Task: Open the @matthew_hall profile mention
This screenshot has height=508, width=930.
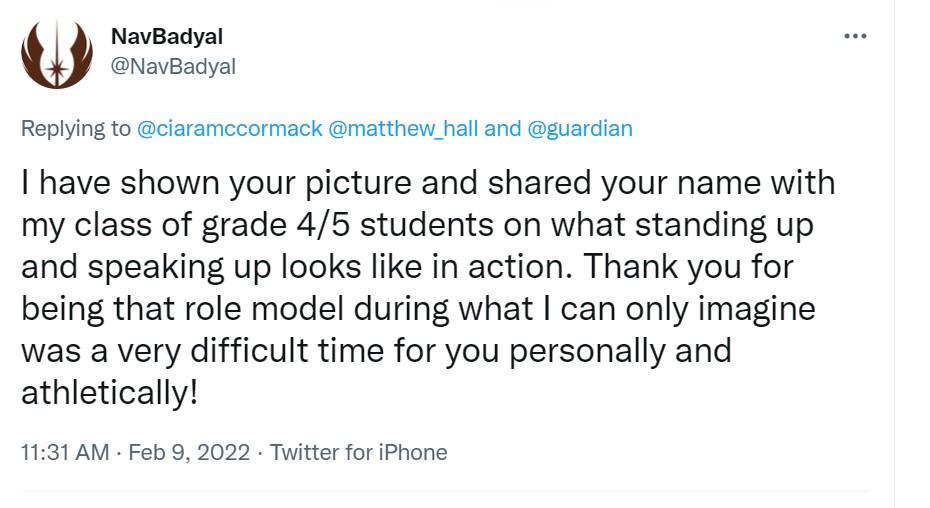Action: tap(403, 128)
